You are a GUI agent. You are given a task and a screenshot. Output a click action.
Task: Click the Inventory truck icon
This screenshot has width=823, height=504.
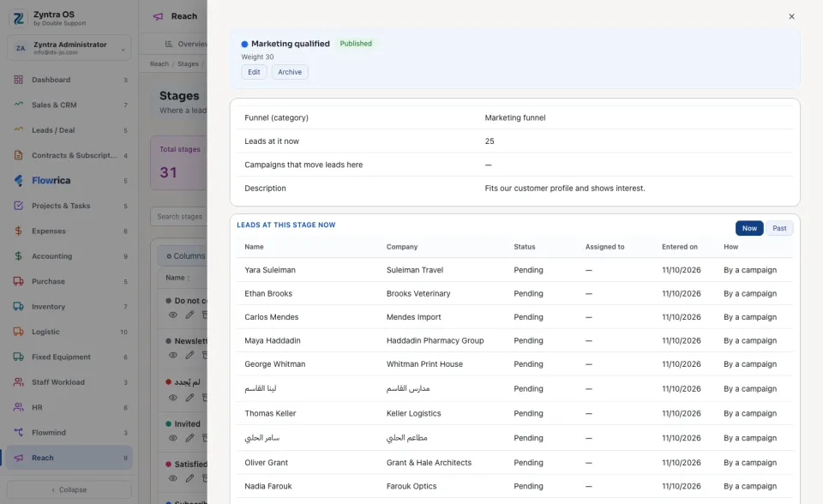coord(18,306)
